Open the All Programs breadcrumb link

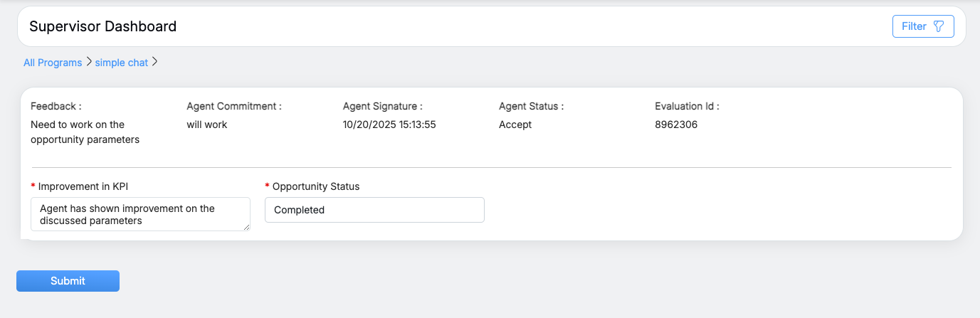click(x=53, y=63)
